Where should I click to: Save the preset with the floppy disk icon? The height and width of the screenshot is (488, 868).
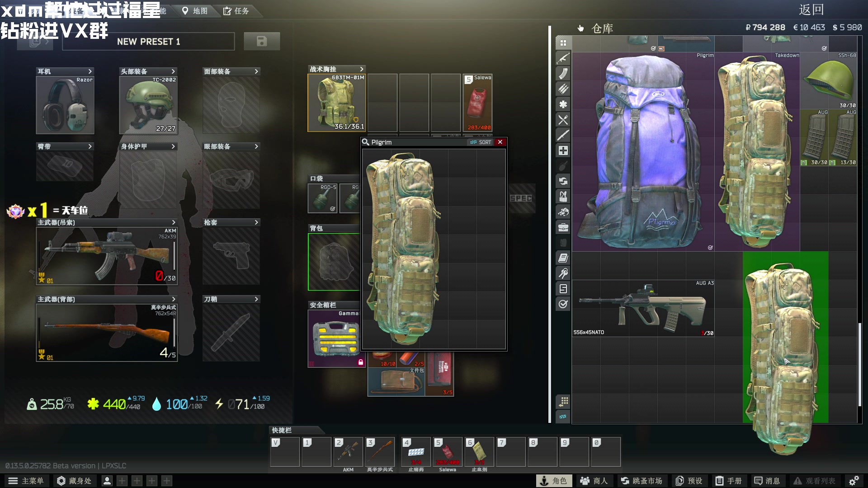click(x=262, y=41)
